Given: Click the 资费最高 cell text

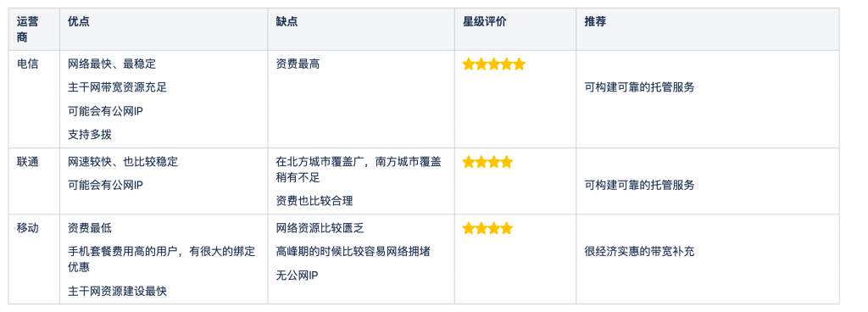Looking at the screenshot, I should coord(298,64).
